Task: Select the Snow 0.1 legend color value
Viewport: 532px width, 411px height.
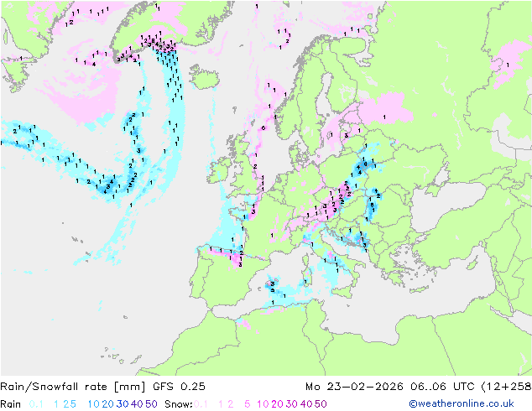Action: 201,404
